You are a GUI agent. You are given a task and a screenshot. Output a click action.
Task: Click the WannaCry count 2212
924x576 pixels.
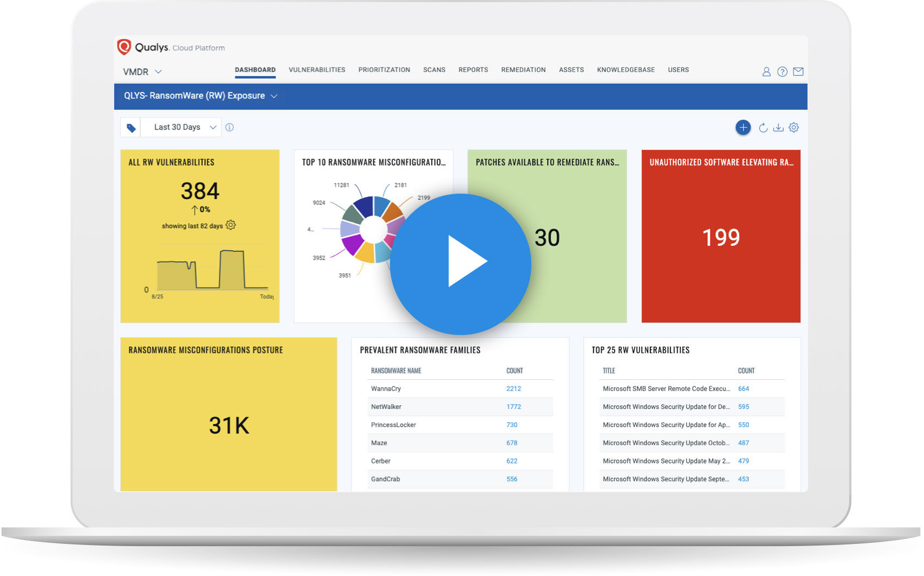[x=513, y=389]
